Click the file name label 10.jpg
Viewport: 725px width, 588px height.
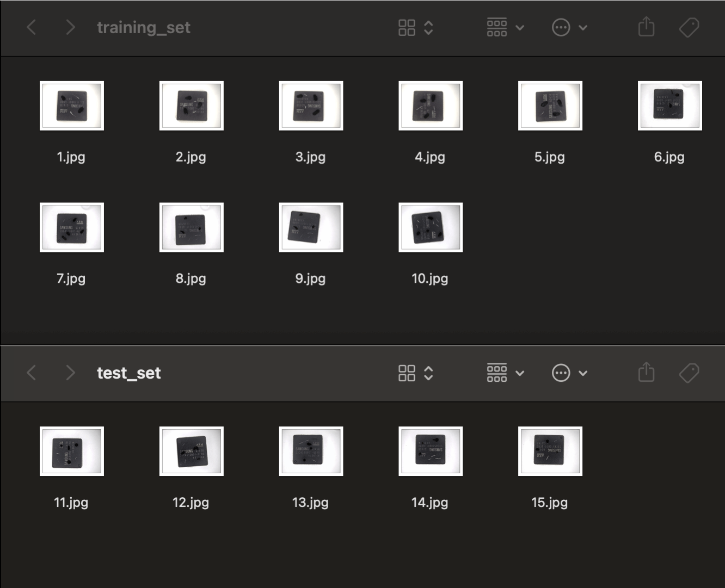pyautogui.click(x=430, y=279)
